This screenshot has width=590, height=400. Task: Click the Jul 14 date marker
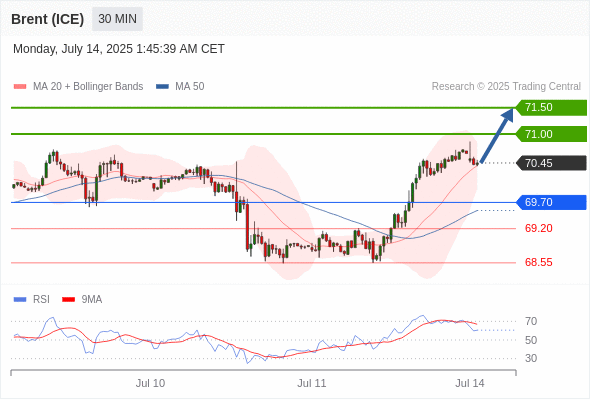point(470,383)
